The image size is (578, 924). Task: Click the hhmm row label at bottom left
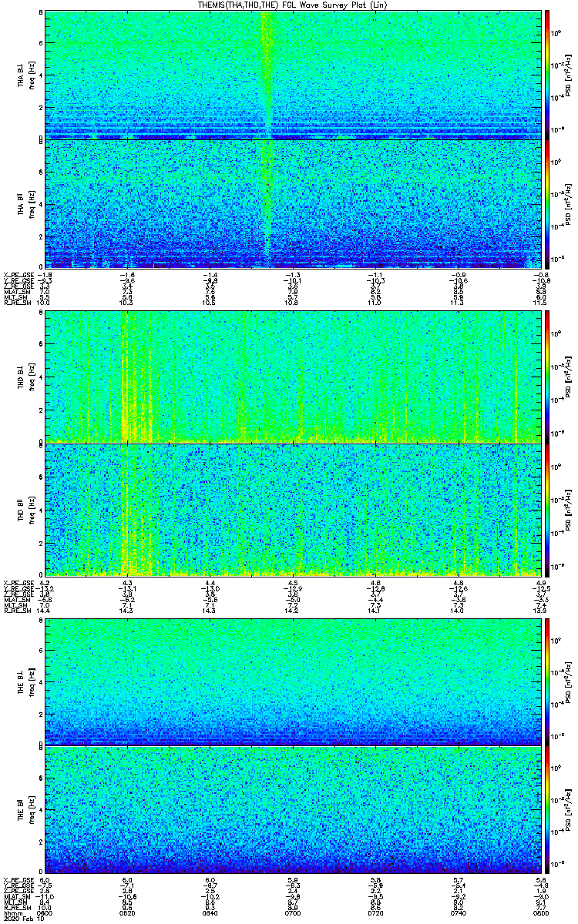tap(12, 913)
